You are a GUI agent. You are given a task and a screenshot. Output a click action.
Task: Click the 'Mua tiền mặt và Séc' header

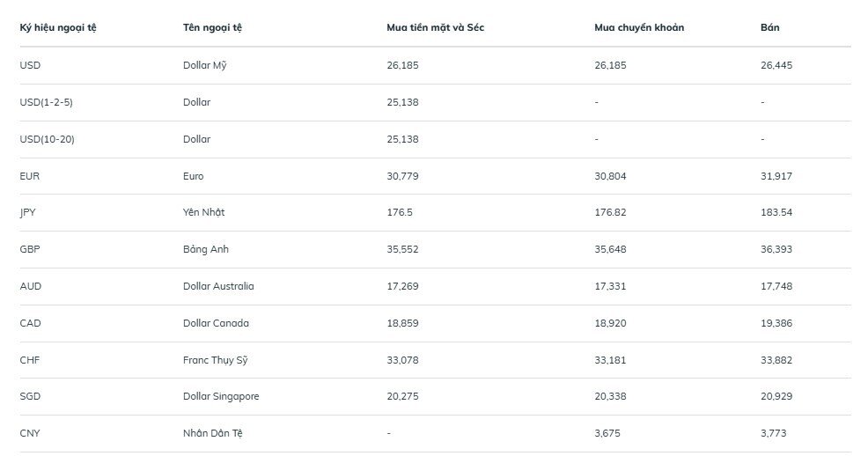[435, 27]
